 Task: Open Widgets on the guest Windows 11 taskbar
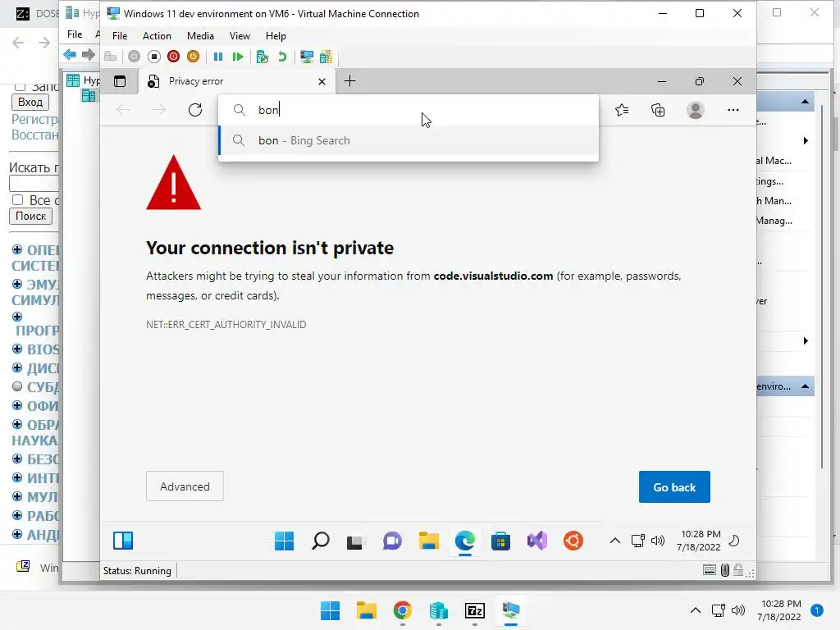click(x=123, y=541)
